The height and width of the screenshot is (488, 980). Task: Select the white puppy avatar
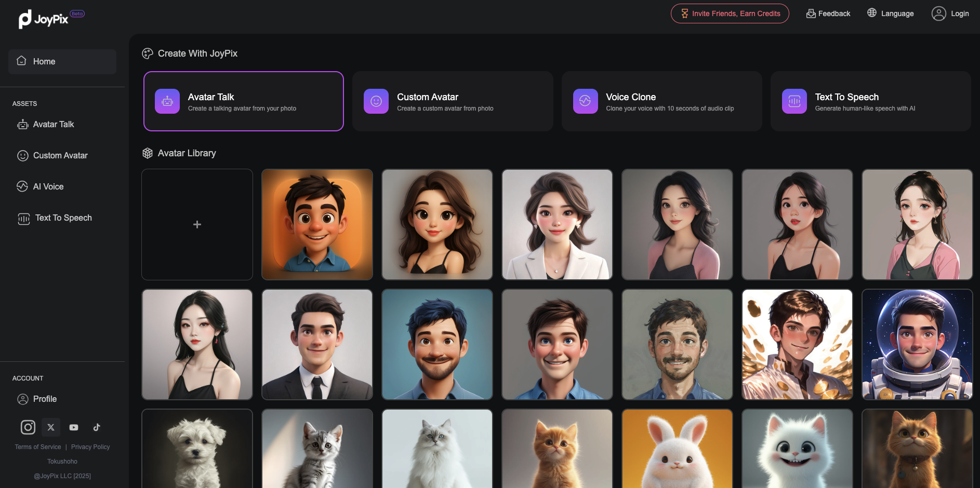[197, 449]
